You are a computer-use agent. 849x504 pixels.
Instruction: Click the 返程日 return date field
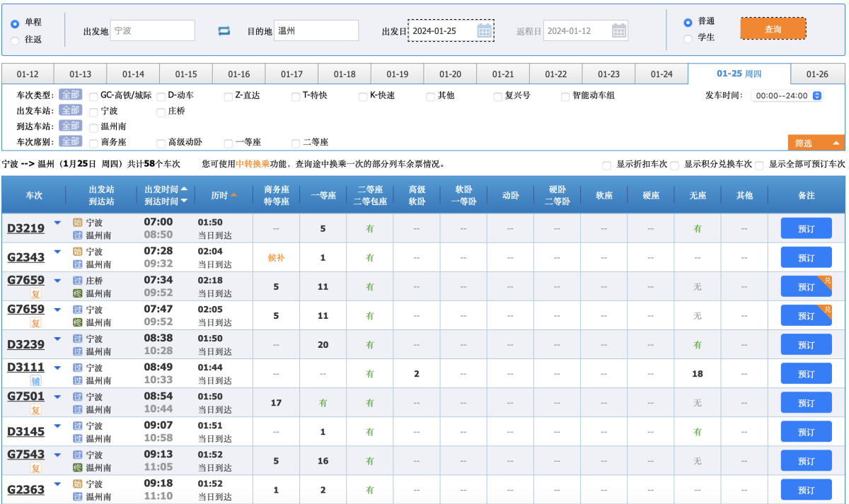pyautogui.click(x=586, y=30)
